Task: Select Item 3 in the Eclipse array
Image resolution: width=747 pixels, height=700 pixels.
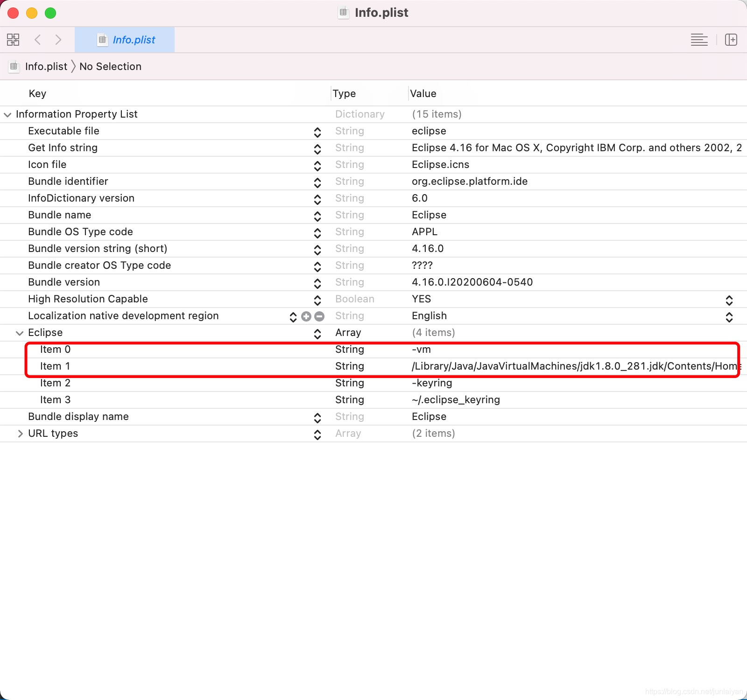Action: (x=55, y=400)
